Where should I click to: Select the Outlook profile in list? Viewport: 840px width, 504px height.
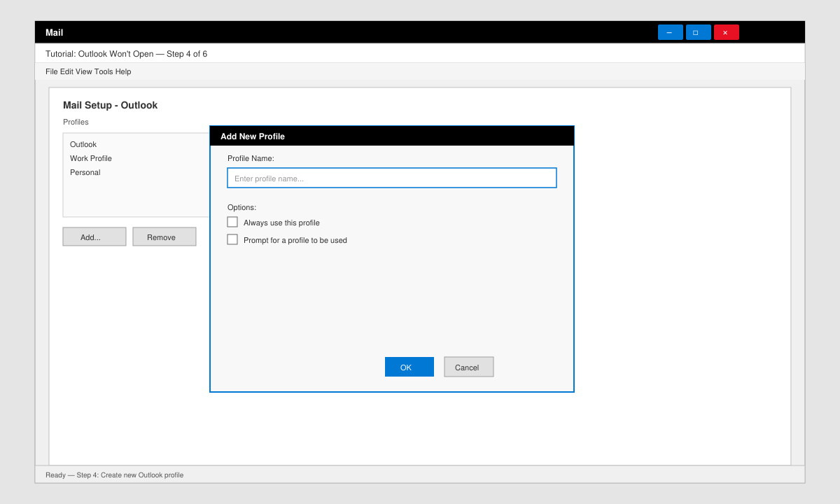tap(83, 144)
